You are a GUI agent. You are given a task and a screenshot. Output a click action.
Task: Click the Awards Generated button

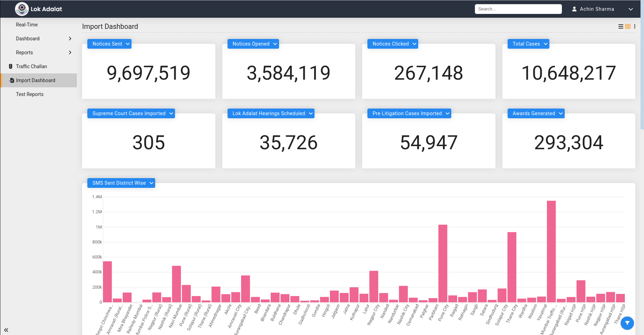(535, 113)
